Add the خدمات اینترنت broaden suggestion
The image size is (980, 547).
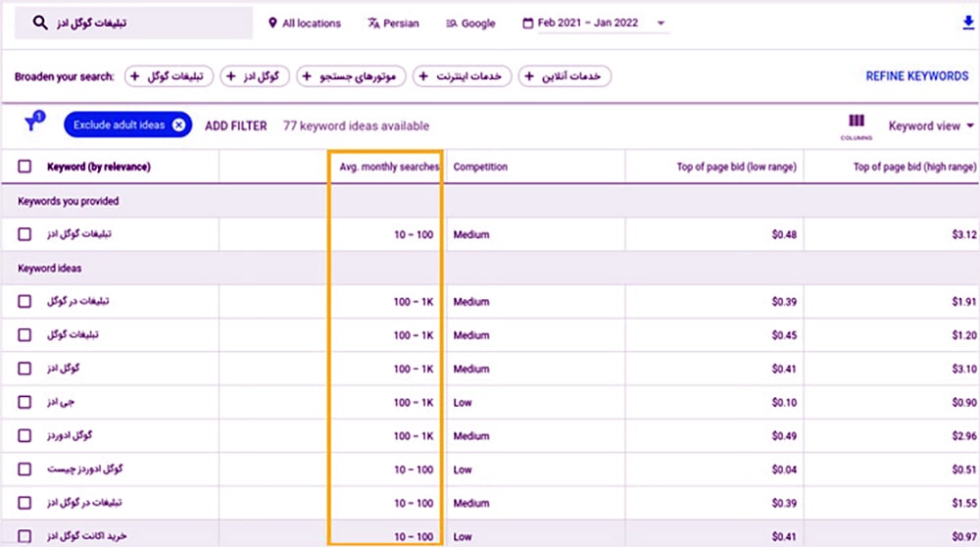coord(462,76)
